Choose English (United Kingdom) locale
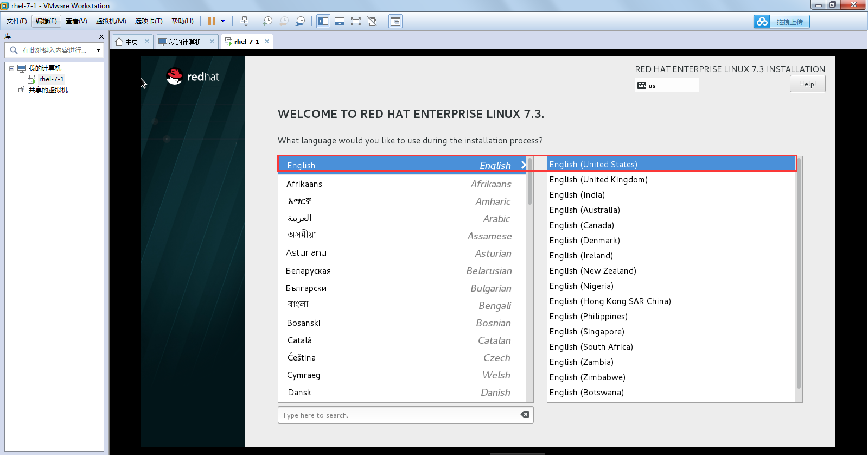Image resolution: width=868 pixels, height=455 pixels. [672, 180]
